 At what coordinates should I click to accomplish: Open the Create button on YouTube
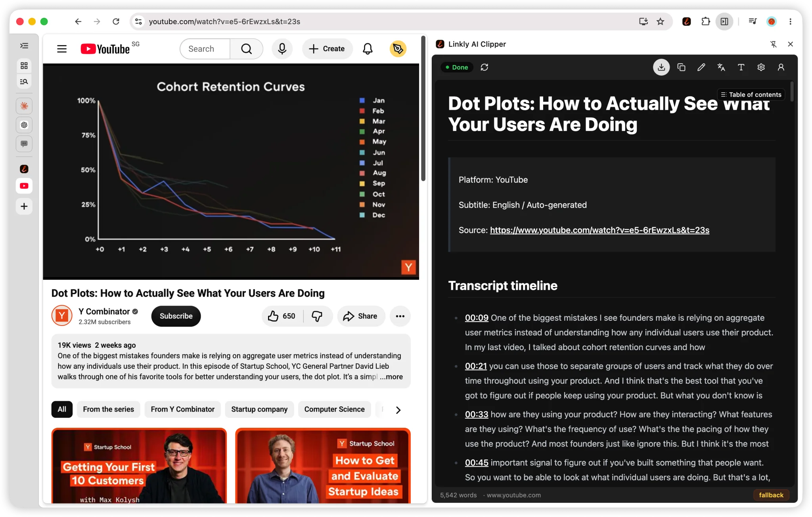(327, 49)
